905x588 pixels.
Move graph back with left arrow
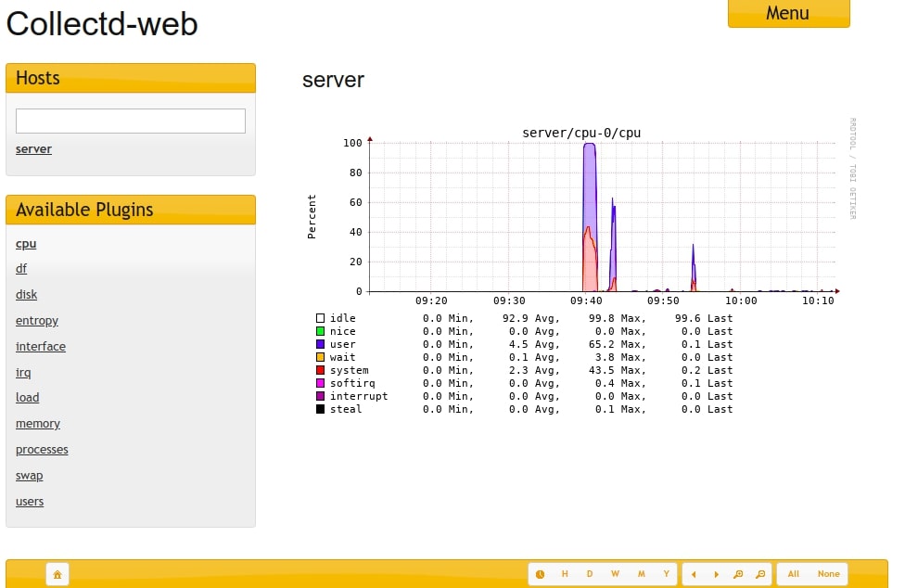coord(694,574)
